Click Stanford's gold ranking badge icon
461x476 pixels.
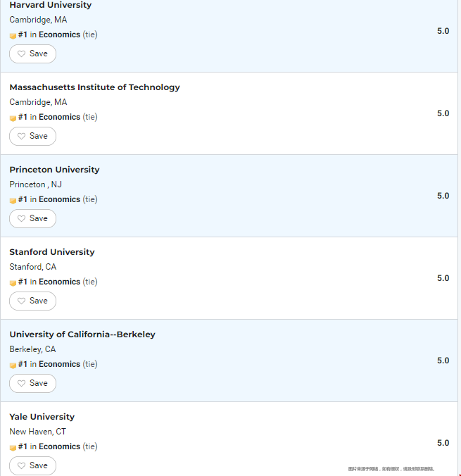pyautogui.click(x=13, y=283)
